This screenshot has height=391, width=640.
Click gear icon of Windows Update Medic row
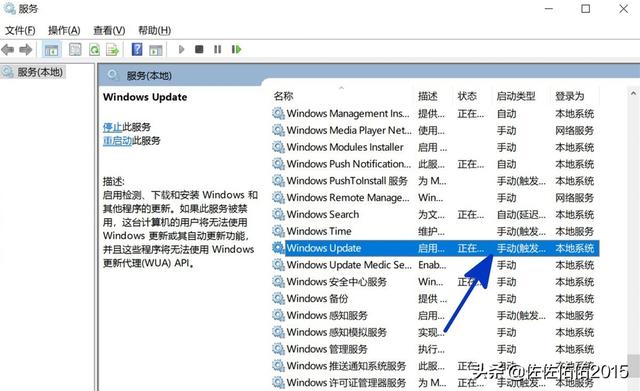[278, 265]
